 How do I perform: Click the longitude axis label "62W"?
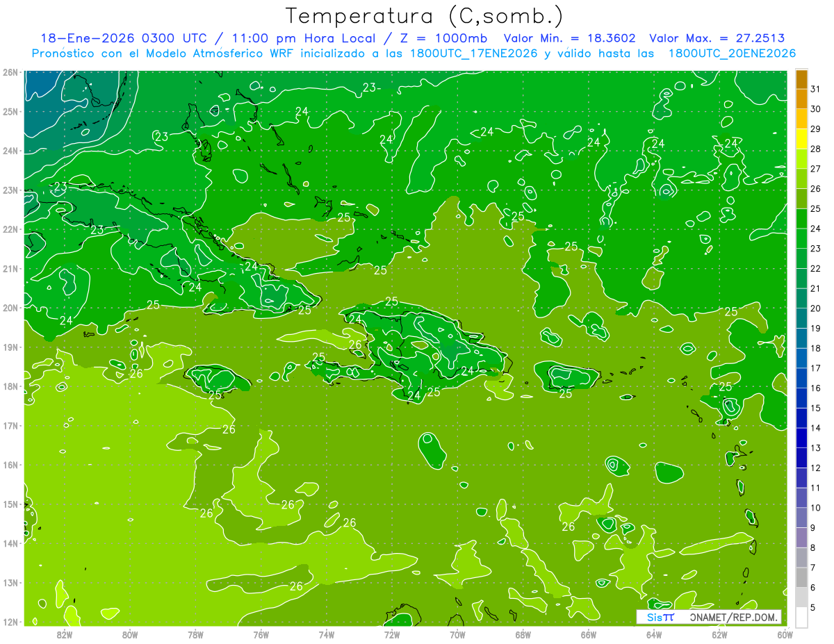coord(720,634)
